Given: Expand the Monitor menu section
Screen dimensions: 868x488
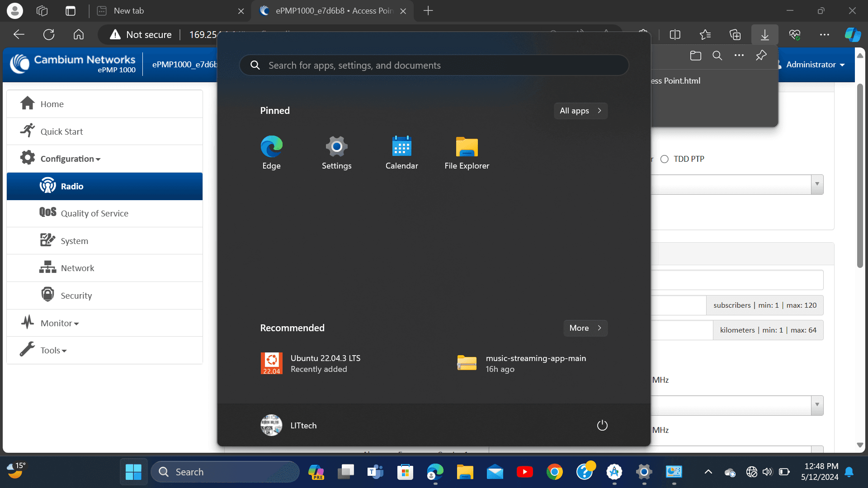Looking at the screenshot, I should click(104, 323).
